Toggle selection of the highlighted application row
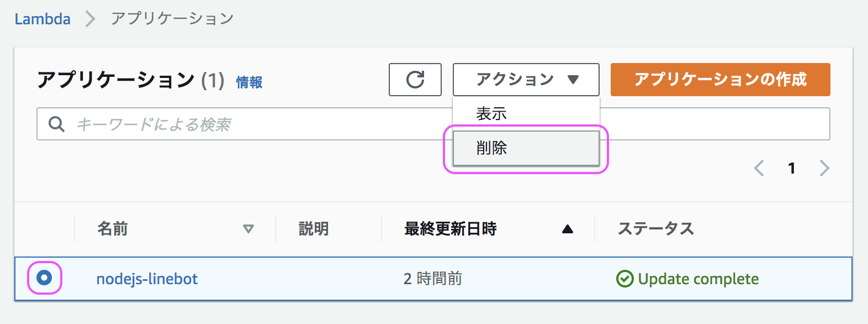Screen dimensions: 868x324 click(44, 279)
